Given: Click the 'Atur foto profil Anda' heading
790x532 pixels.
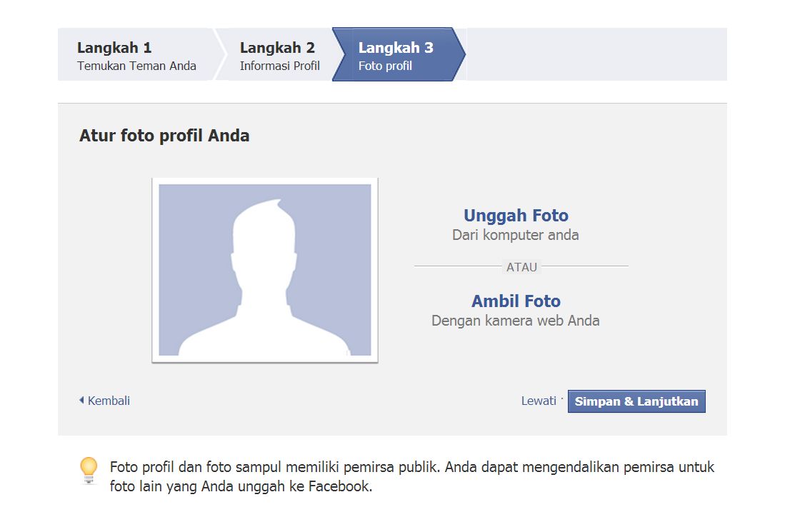Looking at the screenshot, I should pyautogui.click(x=164, y=136).
